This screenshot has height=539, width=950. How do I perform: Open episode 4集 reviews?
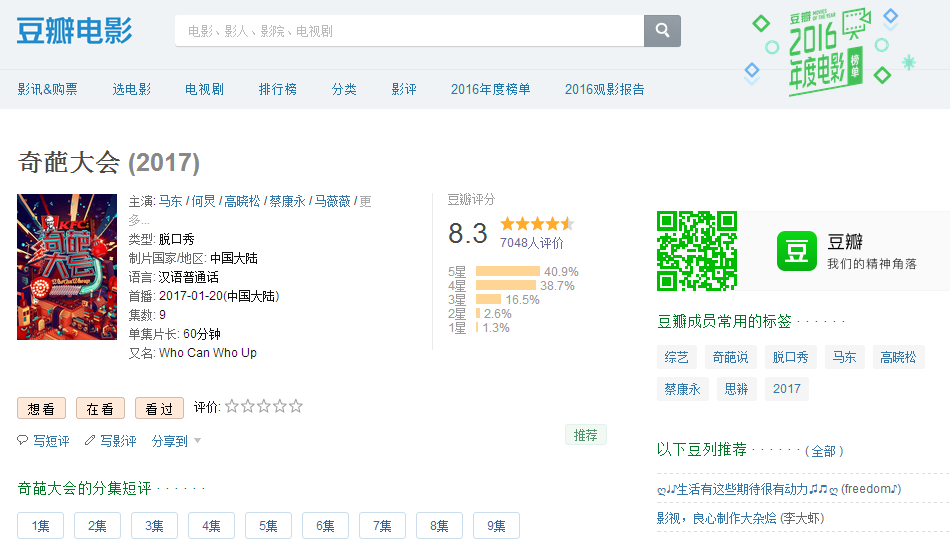pyautogui.click(x=211, y=526)
